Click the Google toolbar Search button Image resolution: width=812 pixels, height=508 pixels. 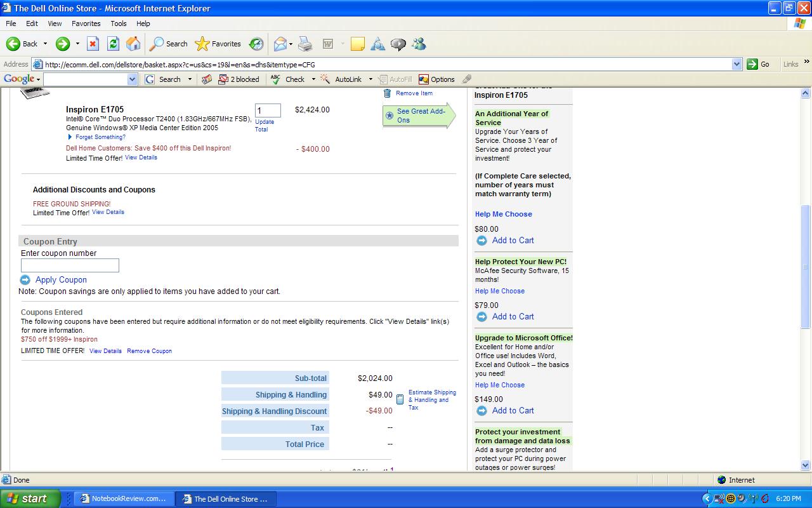(163, 79)
